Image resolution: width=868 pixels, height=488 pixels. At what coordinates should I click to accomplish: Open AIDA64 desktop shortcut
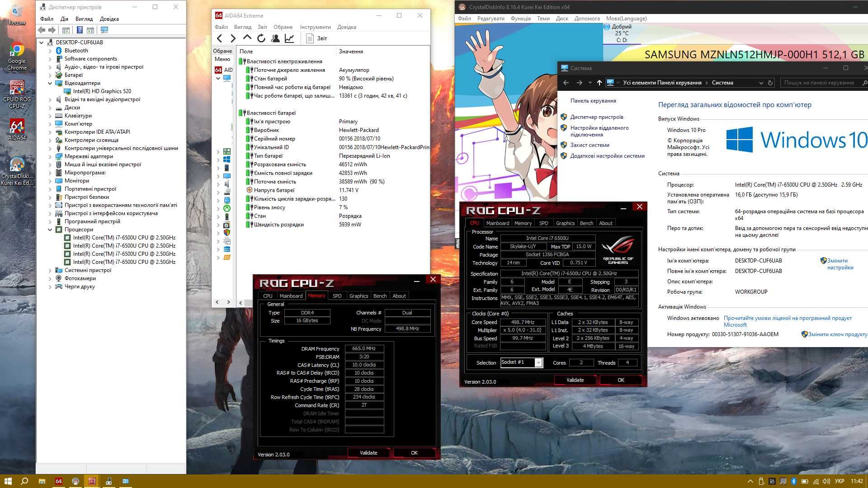17,130
